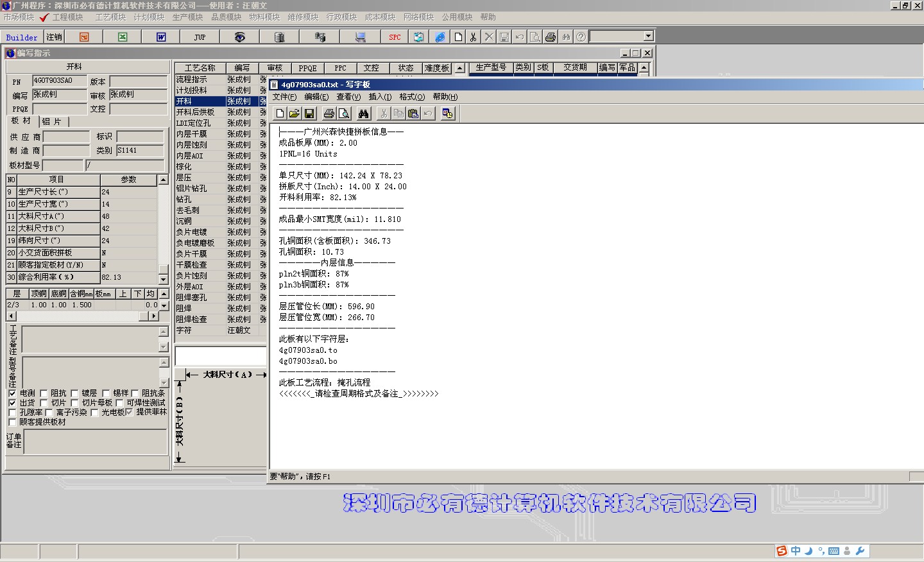The height and width of the screenshot is (562, 924).
Task: Open 格式(O) menu in WordPad
Action: [412, 97]
